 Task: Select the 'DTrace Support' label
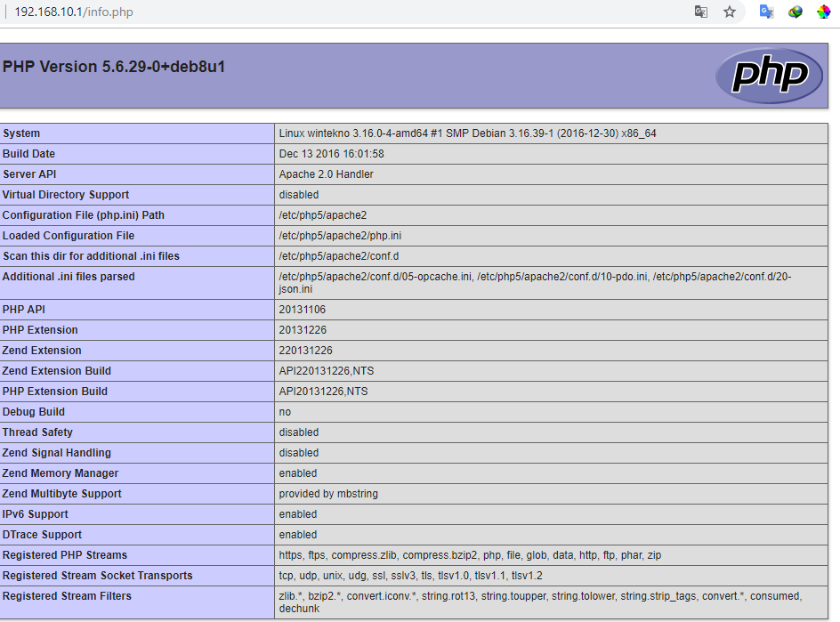coord(43,535)
